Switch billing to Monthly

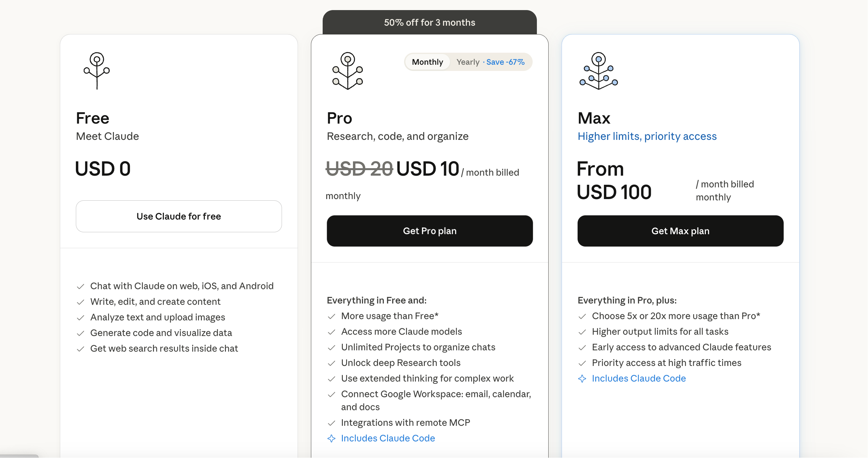click(427, 62)
